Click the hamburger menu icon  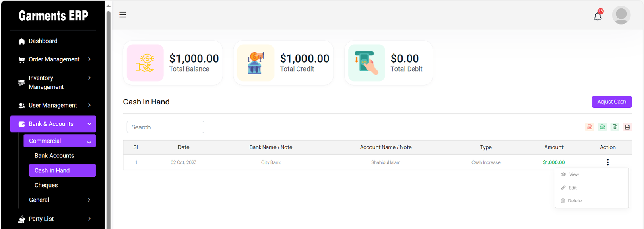(123, 15)
